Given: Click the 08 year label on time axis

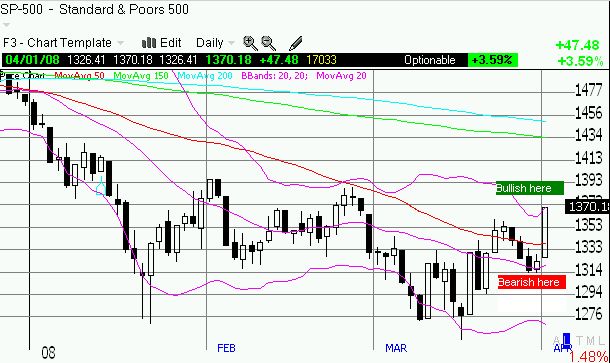Looking at the screenshot, I should [48, 353].
